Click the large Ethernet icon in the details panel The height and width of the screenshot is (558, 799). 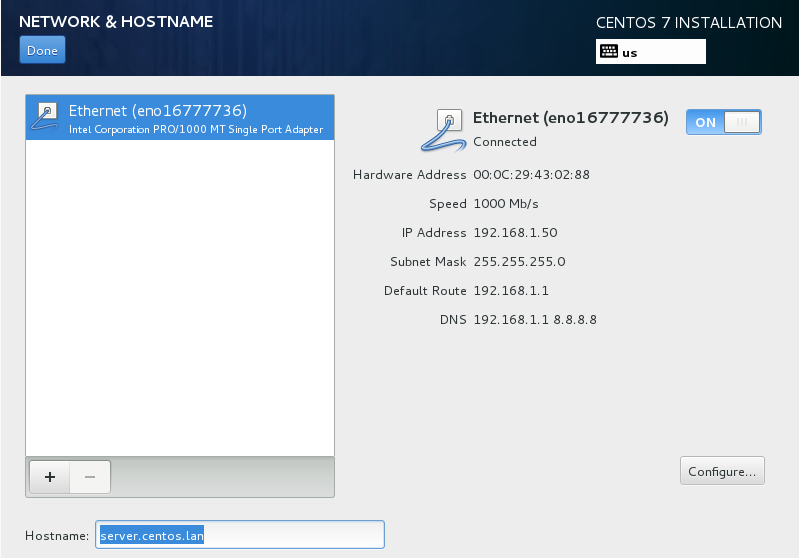click(447, 130)
